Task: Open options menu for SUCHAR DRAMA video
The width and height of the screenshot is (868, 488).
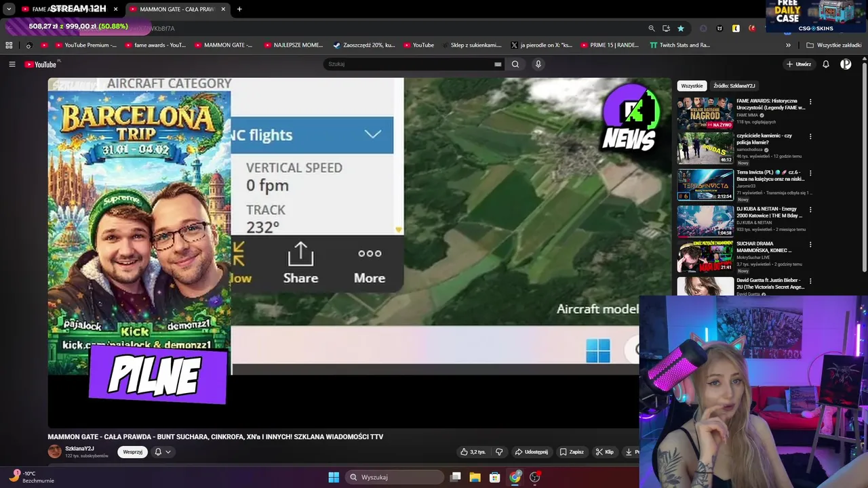Action: pyautogui.click(x=810, y=245)
